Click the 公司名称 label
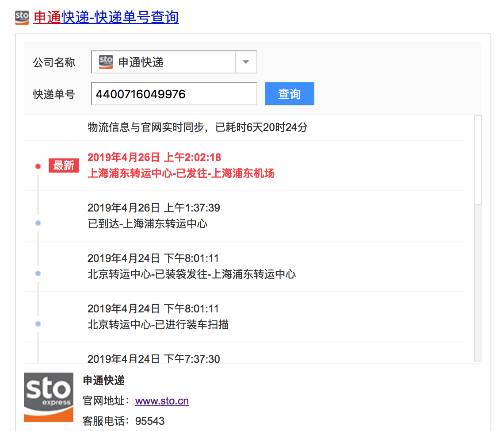This screenshot has height=431, width=504. [54, 62]
